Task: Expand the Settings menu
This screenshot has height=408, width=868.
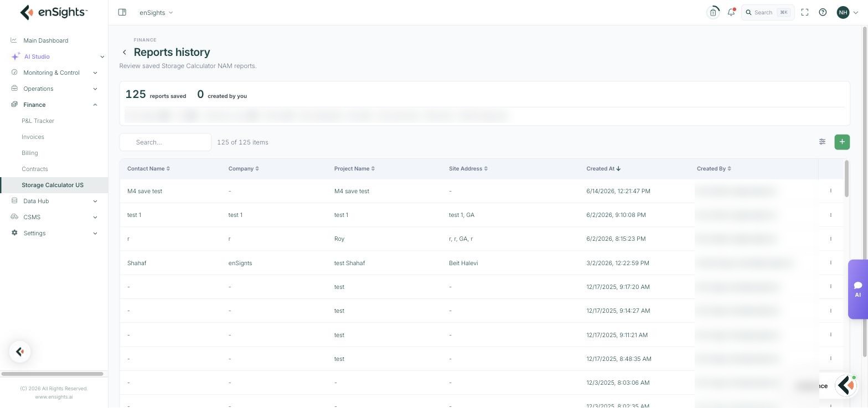Action: tap(54, 233)
